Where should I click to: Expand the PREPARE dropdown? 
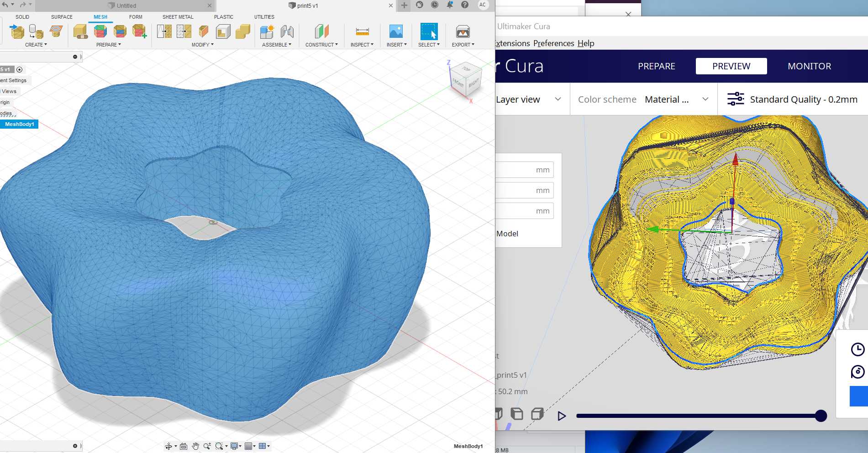(109, 45)
